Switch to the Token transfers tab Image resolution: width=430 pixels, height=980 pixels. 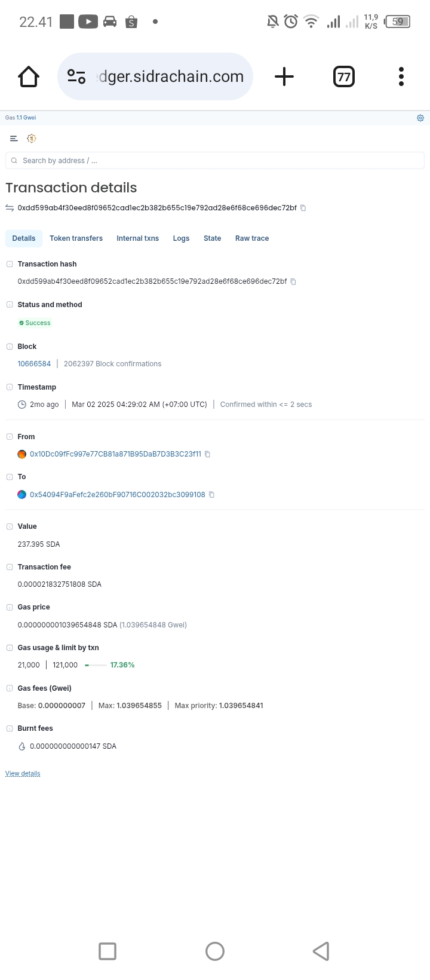click(x=76, y=238)
